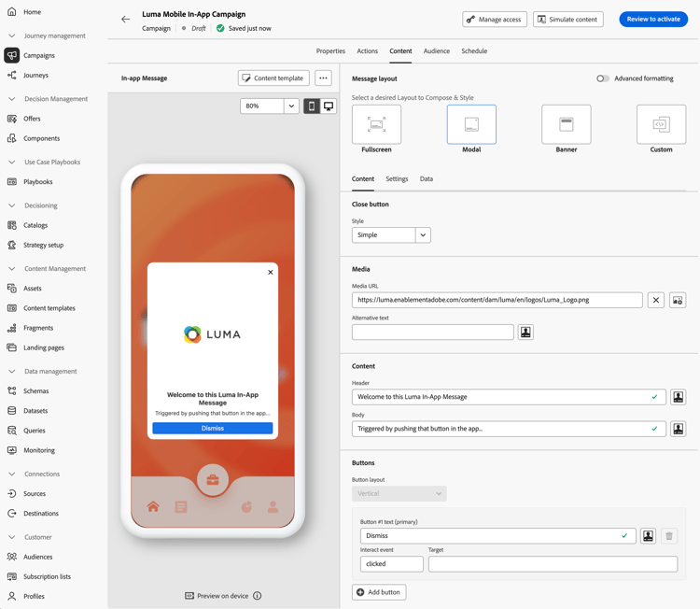Click the Target input field
The width and height of the screenshot is (700, 609).
[x=553, y=564]
